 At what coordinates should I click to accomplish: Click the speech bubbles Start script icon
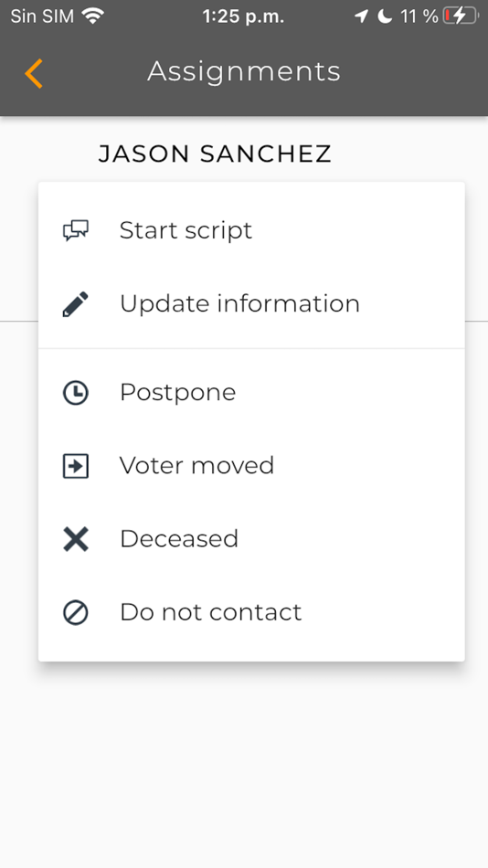[75, 230]
